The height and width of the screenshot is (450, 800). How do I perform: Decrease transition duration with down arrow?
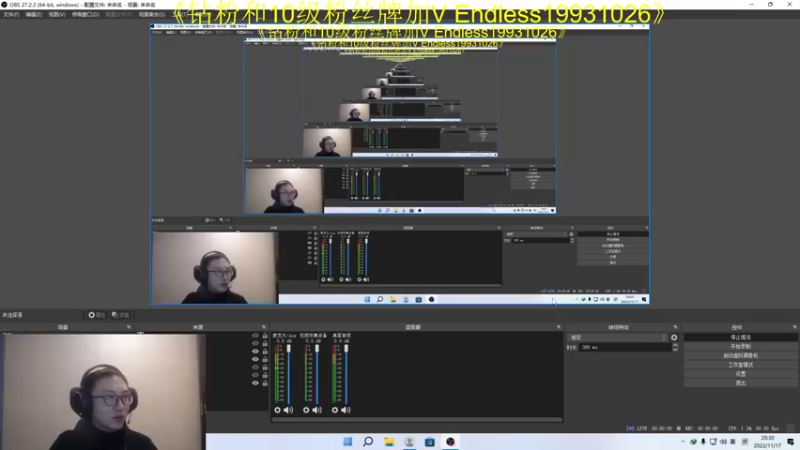pos(675,349)
